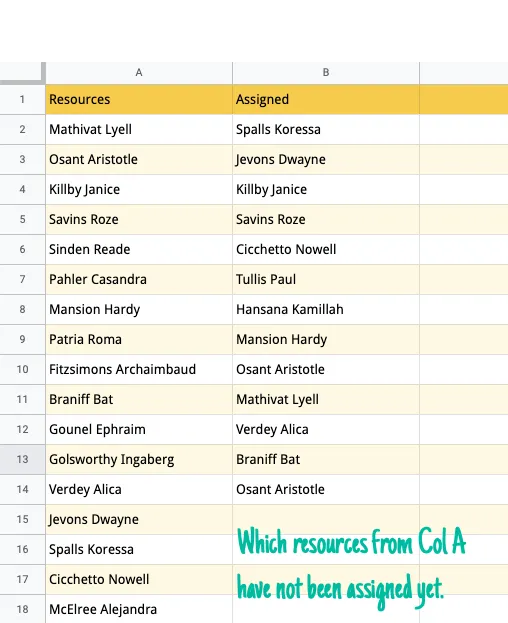Select cell B2 'Spalls Koressa'
Screen dimensions: 508x623
pos(326,130)
